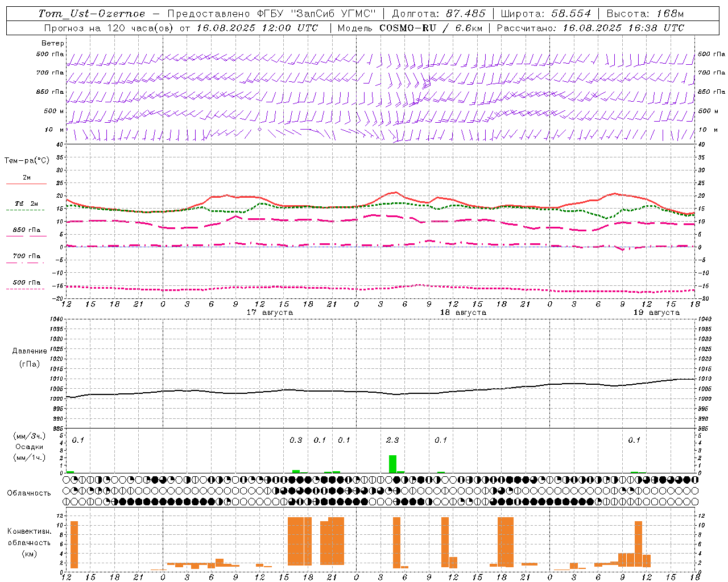Click the Давление pressure panel label
The width and height of the screenshot is (728, 582).
tap(30, 351)
